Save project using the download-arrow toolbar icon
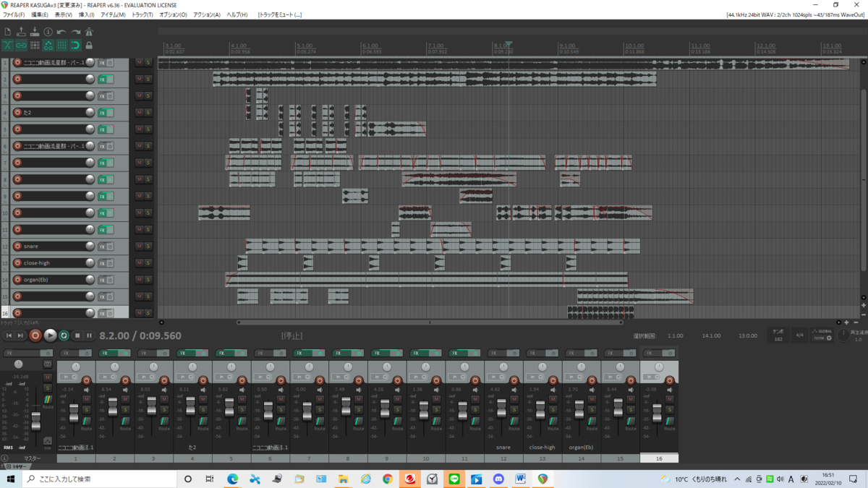 click(x=35, y=32)
